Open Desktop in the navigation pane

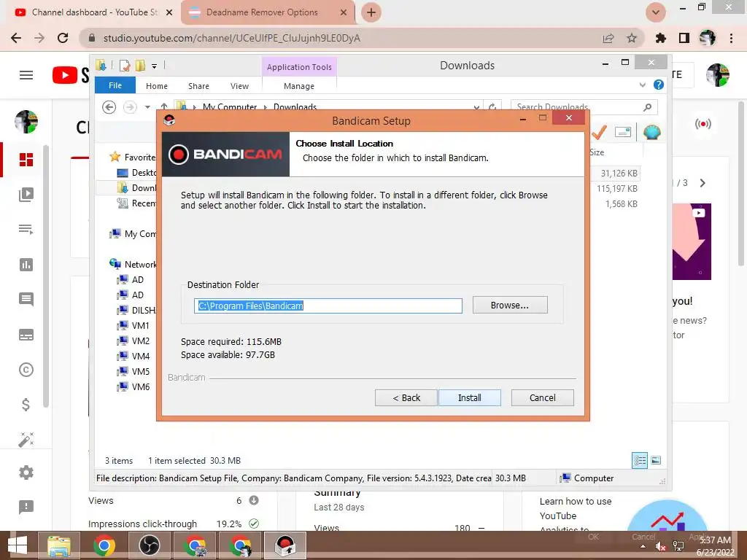(136, 172)
